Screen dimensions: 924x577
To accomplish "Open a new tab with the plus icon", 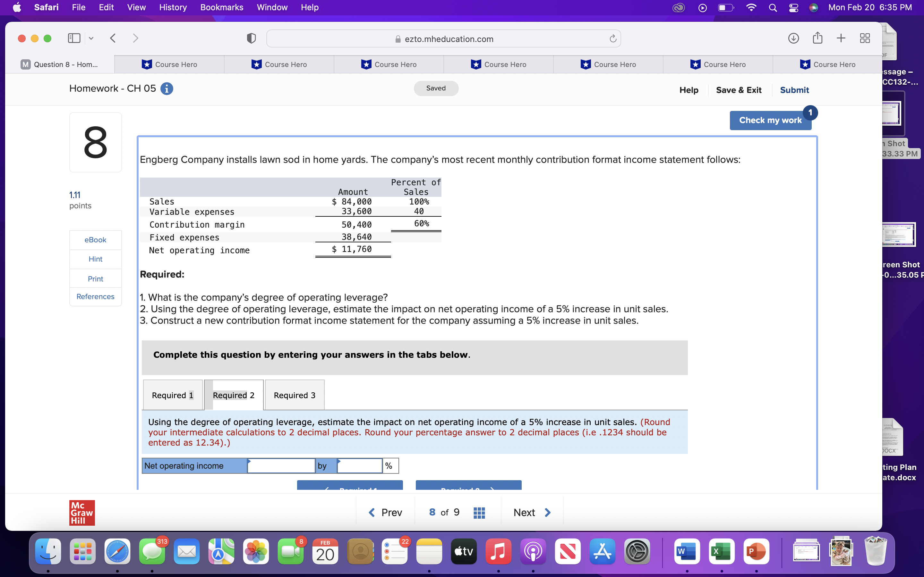I will pos(841,38).
